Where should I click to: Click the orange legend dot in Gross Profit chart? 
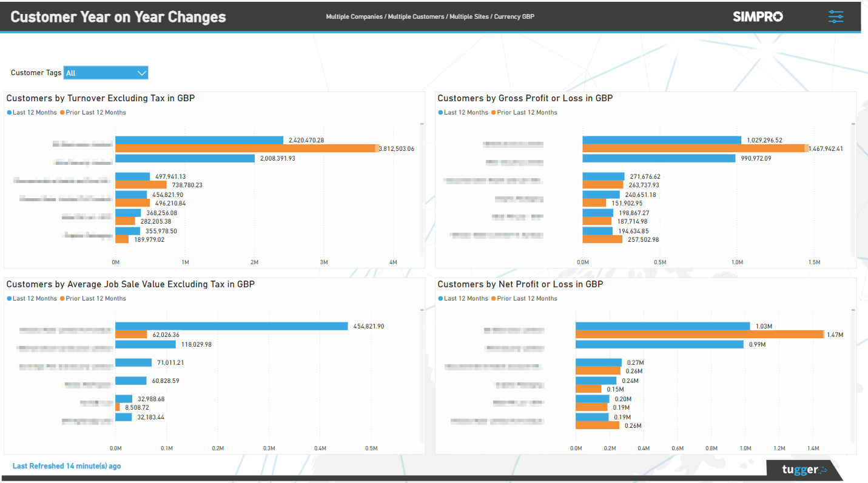(x=495, y=112)
